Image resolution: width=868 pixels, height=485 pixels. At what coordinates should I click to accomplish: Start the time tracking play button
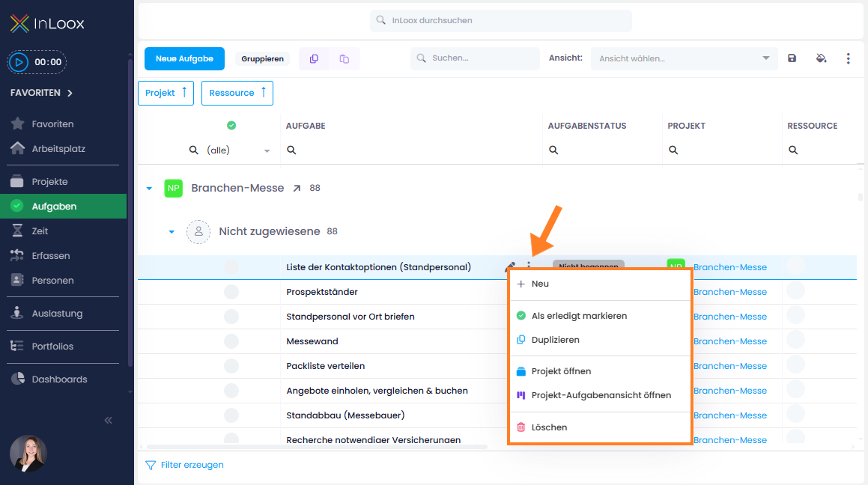(19, 62)
